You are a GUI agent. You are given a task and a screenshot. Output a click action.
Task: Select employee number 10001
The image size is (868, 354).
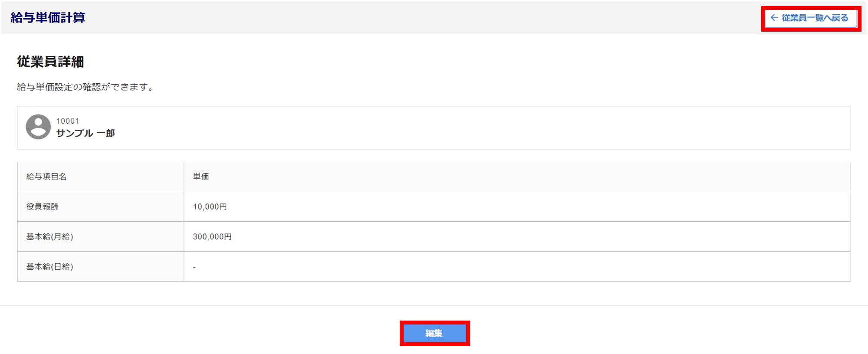68,121
